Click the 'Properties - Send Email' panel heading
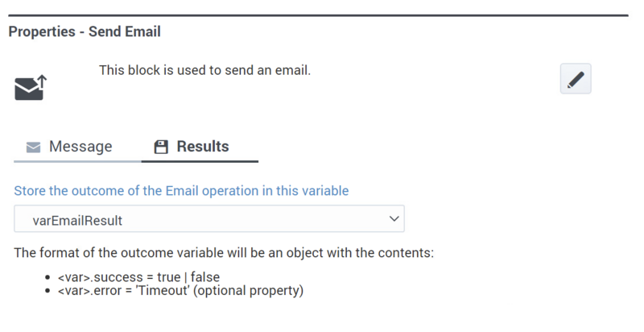Image resolution: width=644 pixels, height=332 pixels. point(85,31)
